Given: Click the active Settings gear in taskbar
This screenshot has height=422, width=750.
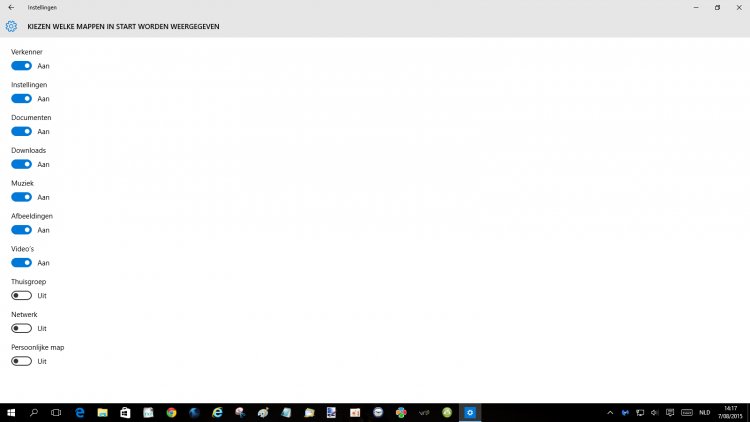Looking at the screenshot, I should coord(470,412).
